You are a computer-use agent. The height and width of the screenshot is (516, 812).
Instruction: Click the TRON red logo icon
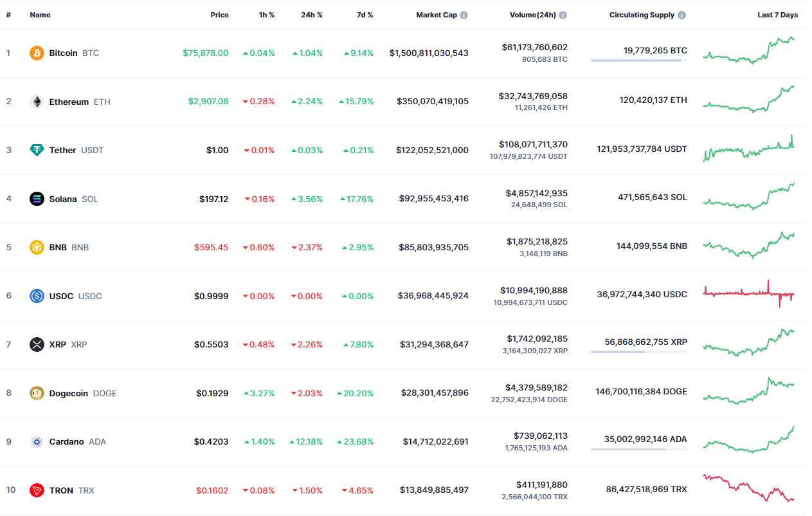tap(37, 490)
